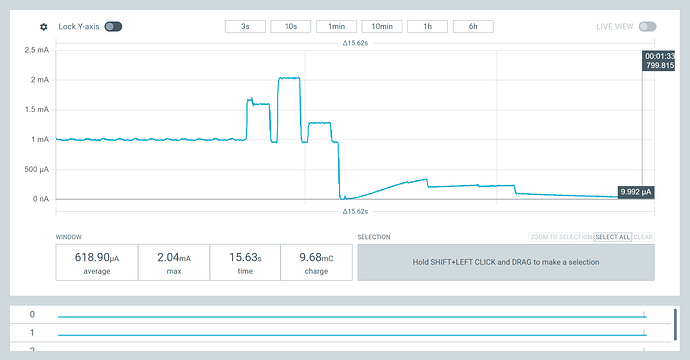Set time window to 3s
Image resolution: width=690 pixels, height=360 pixels.
pyautogui.click(x=245, y=26)
